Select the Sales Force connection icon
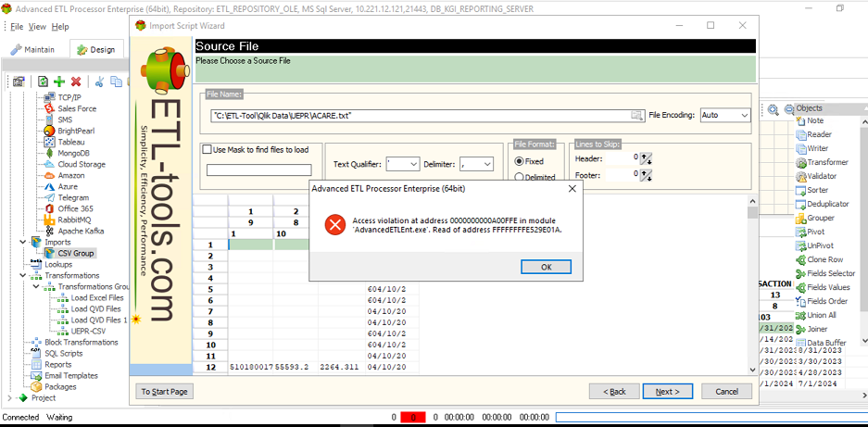Screen dimensions: 868x427 [49, 108]
